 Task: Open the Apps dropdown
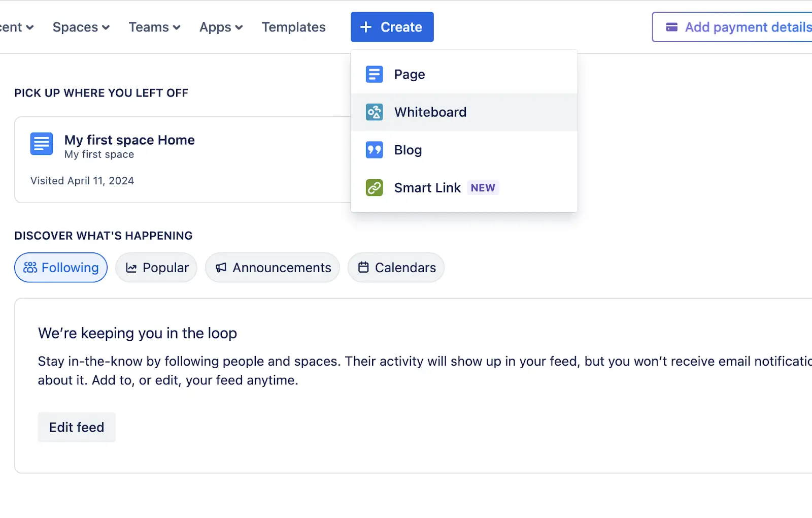click(220, 27)
